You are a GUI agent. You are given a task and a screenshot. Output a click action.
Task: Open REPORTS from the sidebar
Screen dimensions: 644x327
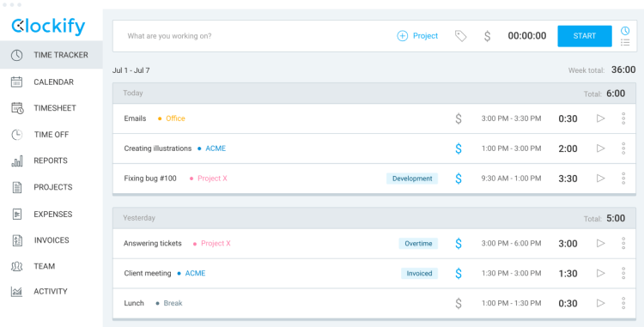click(51, 160)
